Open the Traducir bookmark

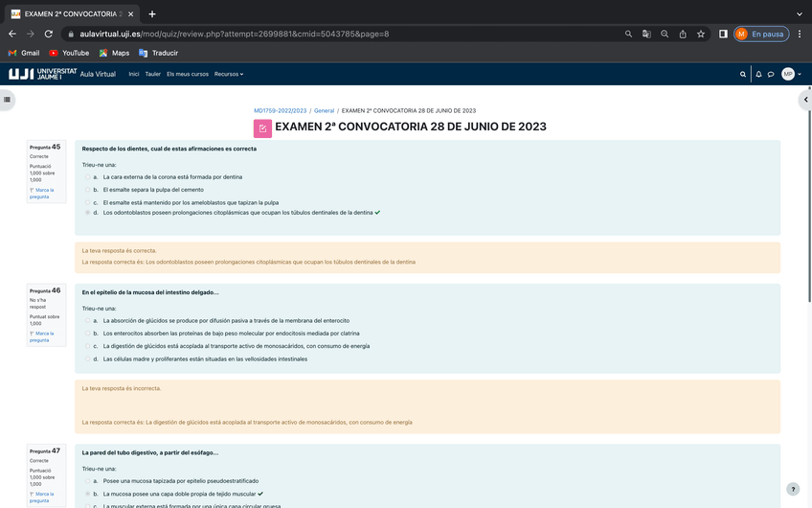click(158, 53)
